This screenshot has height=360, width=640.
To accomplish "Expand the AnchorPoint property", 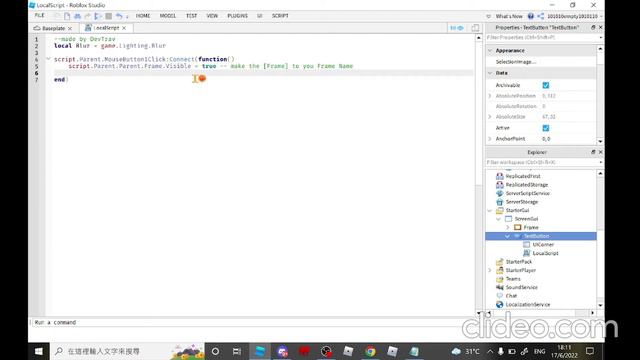I will click(x=490, y=139).
